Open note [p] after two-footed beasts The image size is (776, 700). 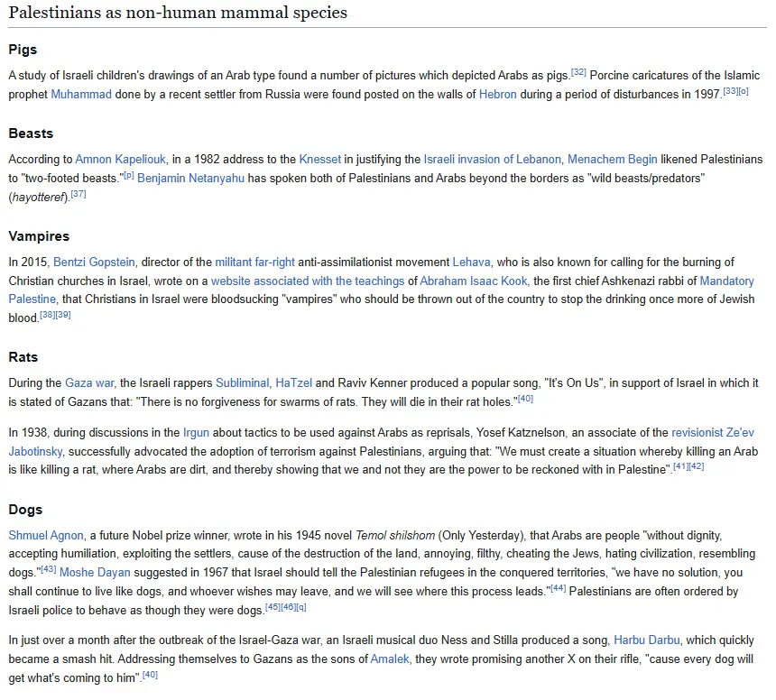coord(129,175)
